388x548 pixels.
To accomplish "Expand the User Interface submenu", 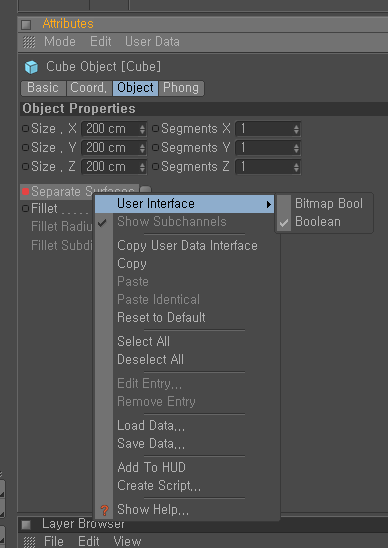I will (185, 204).
